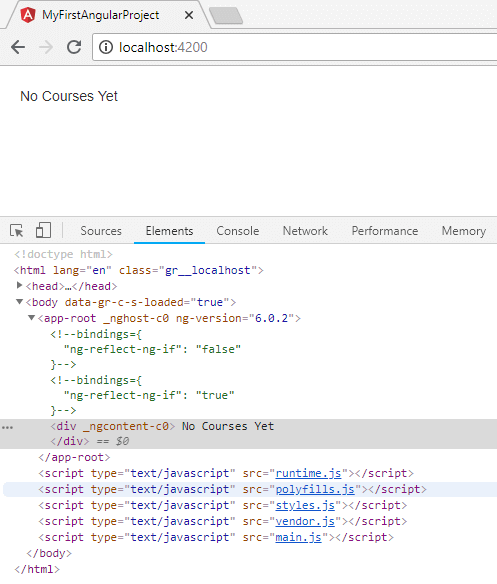Image resolution: width=497 pixels, height=584 pixels.
Task: Select the closing app-root tag
Action: [x=74, y=457]
